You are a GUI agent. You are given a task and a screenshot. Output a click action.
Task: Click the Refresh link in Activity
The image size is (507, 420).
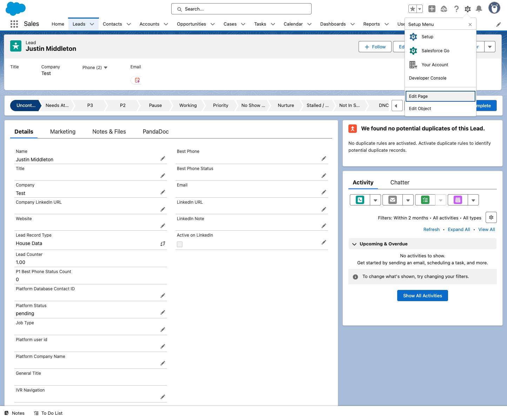(x=432, y=229)
